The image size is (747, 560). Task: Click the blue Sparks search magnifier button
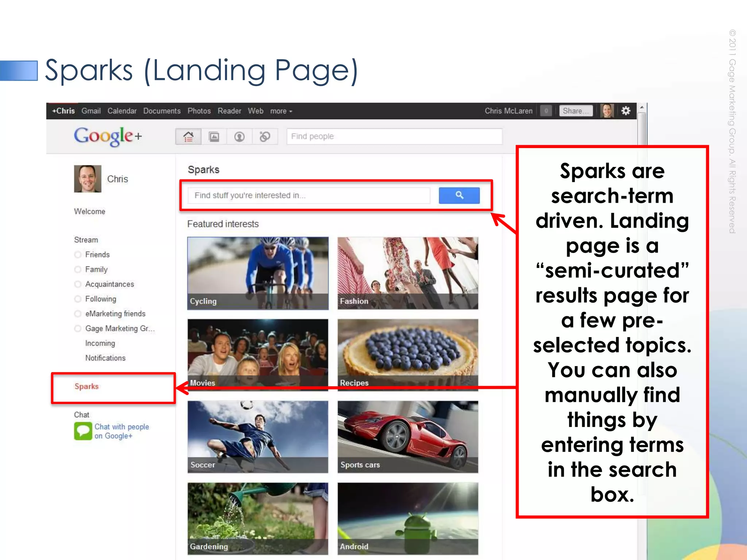[x=459, y=195]
